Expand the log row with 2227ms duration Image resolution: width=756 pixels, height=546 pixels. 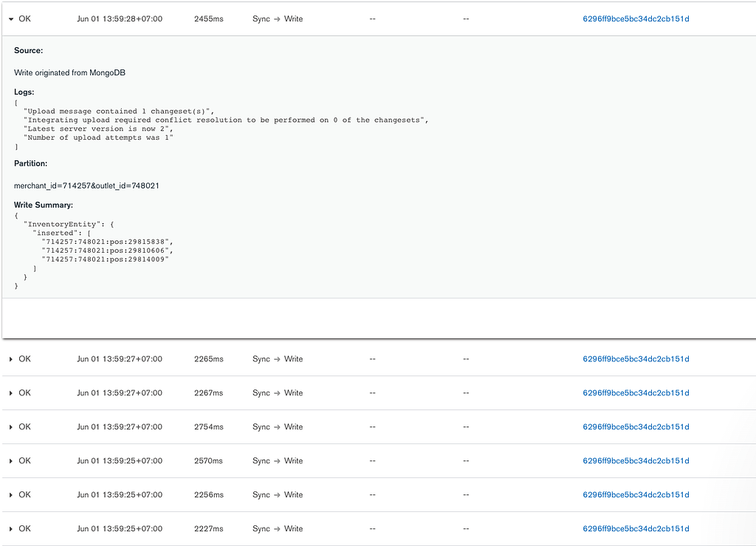(x=11, y=529)
